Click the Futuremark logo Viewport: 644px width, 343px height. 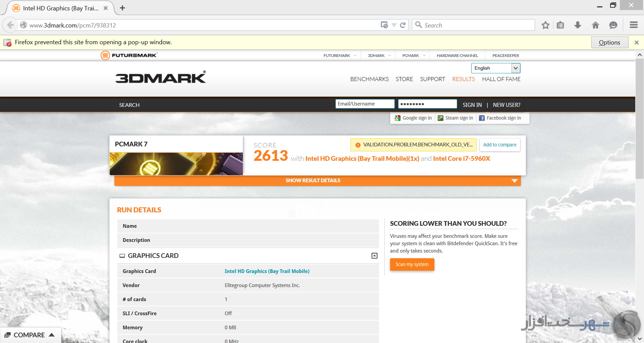pyautogui.click(x=129, y=55)
